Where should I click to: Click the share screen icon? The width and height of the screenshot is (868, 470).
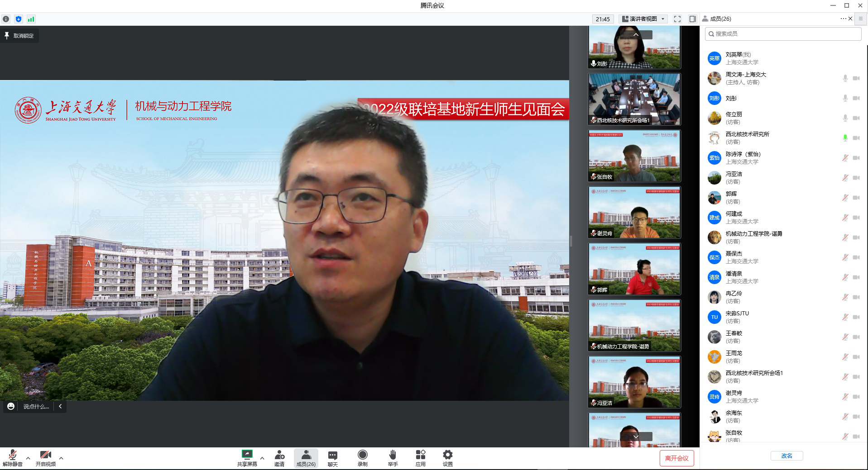pyautogui.click(x=247, y=455)
